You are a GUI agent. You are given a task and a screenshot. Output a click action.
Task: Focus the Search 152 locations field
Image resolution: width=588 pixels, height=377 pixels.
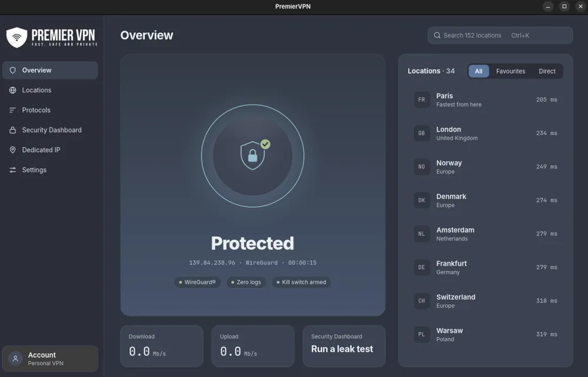click(x=500, y=35)
